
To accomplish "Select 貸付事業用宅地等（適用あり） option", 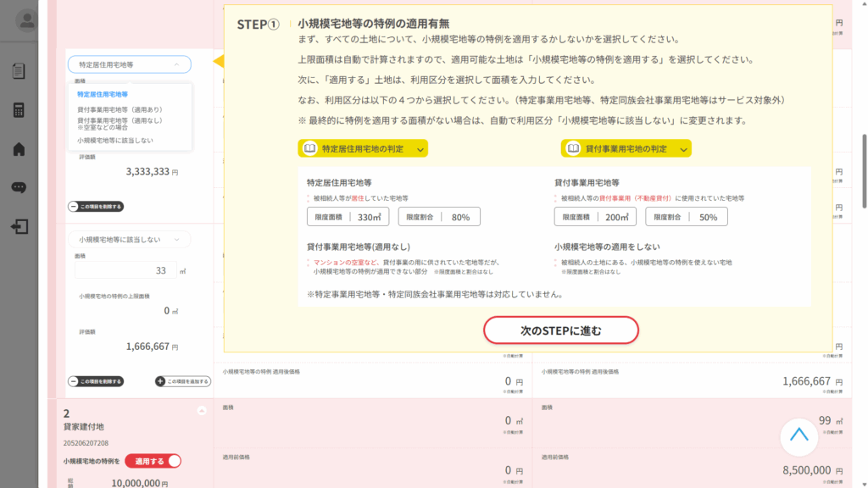I will click(x=120, y=109).
